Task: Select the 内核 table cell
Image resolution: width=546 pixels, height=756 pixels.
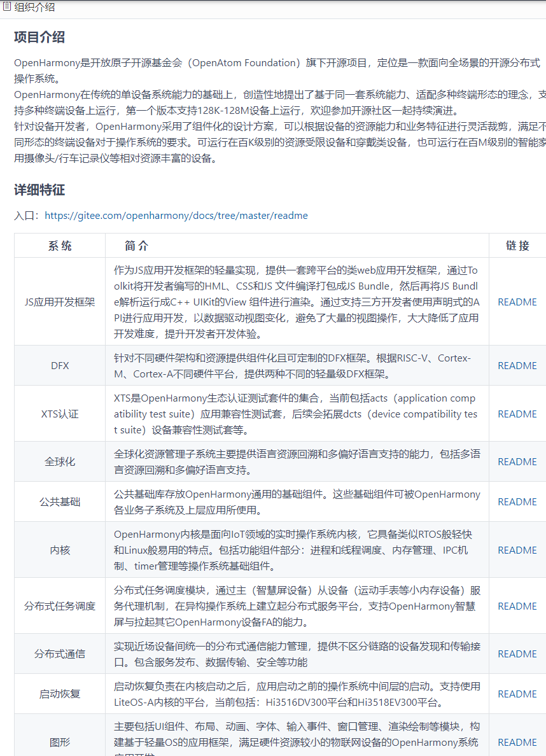Action: pyautogui.click(x=60, y=550)
